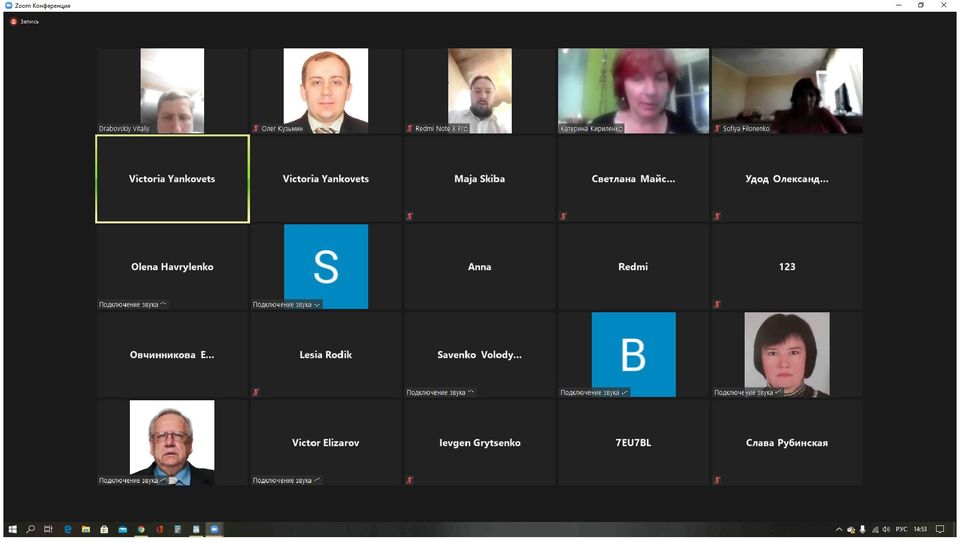
Task: Show hidden system tray icons chevron
Action: 839,530
